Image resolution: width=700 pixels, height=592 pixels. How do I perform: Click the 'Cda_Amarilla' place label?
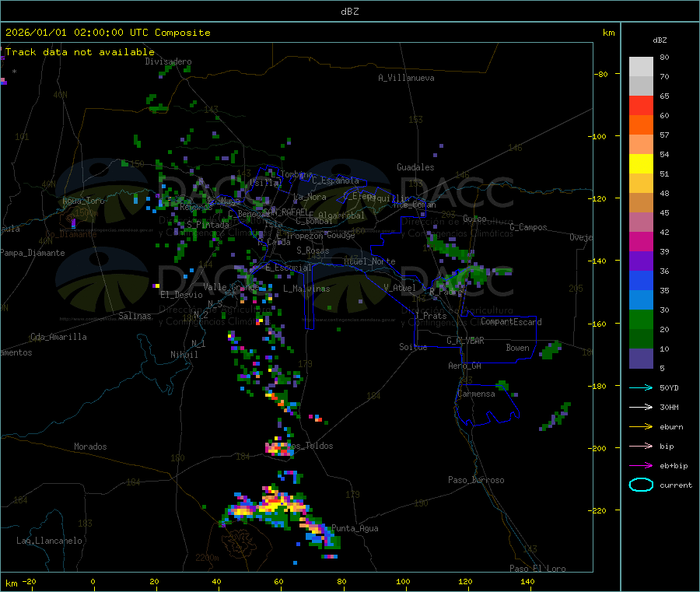(x=58, y=337)
